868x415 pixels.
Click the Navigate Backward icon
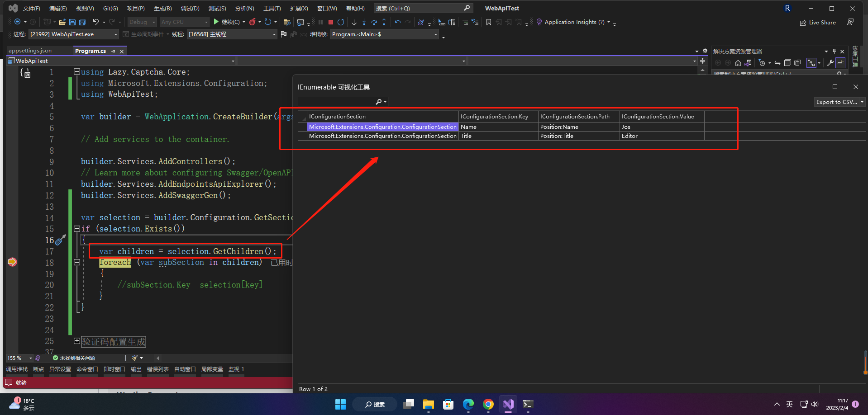[x=17, y=22]
